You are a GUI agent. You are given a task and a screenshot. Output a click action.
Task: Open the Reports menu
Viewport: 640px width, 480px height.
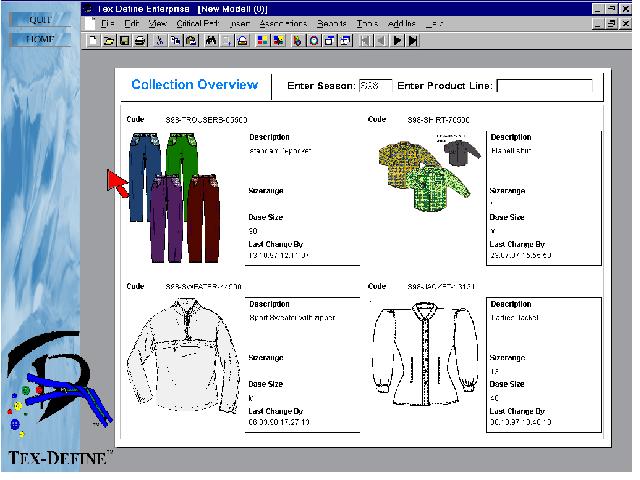coord(331,23)
